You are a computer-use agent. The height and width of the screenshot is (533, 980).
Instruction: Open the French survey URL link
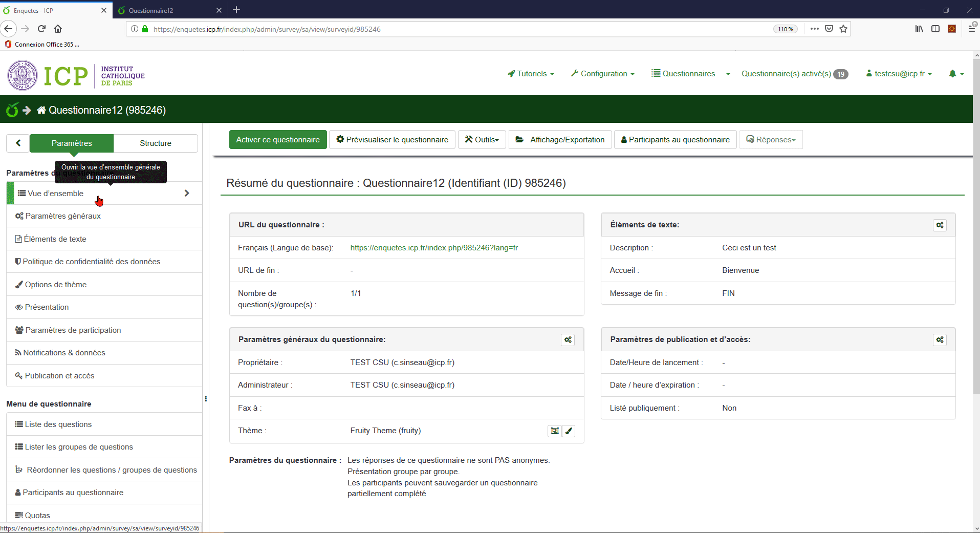(x=434, y=248)
